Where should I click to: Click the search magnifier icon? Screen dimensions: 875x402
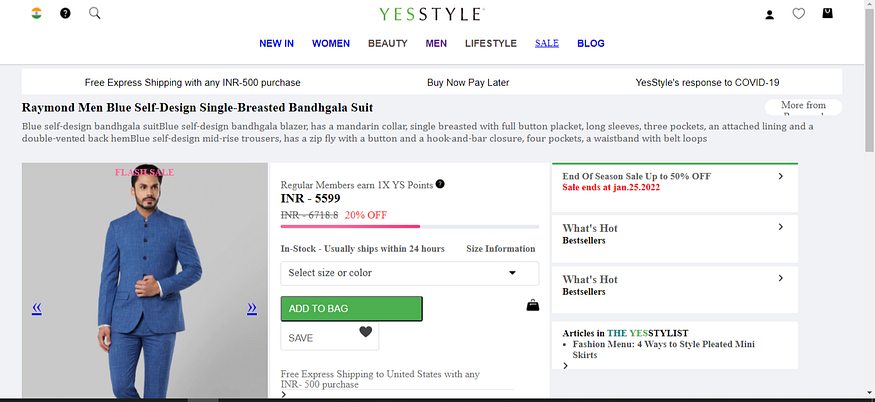click(x=95, y=13)
